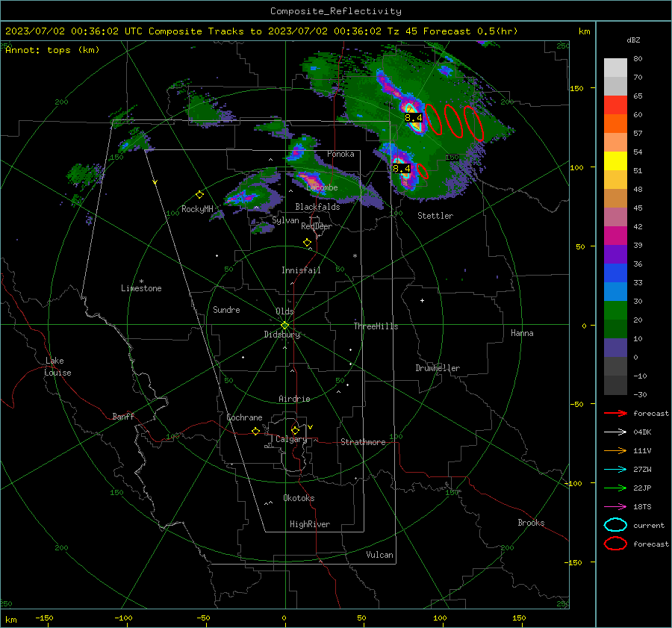Click the Vulcan town label
The image size is (672, 628).
coord(379,555)
